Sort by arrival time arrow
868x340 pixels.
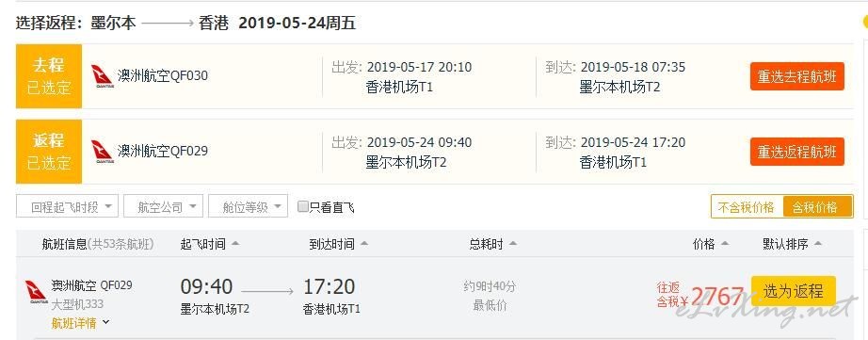click(x=363, y=244)
